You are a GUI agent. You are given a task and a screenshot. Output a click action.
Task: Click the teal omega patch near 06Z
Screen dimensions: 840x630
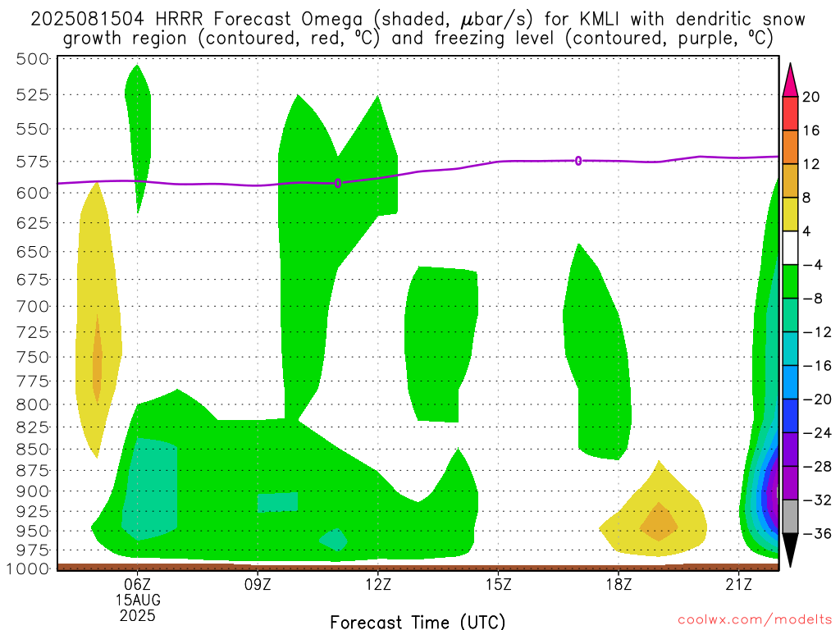150,489
